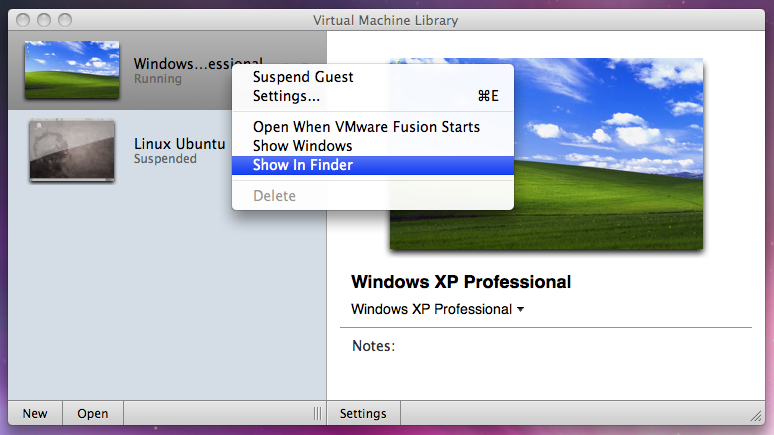Click the window resize grip corner
The image size is (774, 435).
tap(756, 416)
